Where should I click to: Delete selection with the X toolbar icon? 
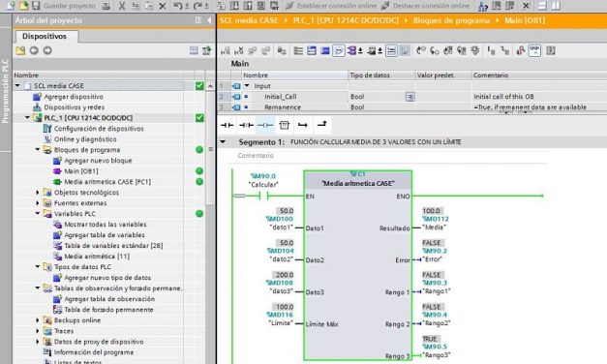[163, 6]
